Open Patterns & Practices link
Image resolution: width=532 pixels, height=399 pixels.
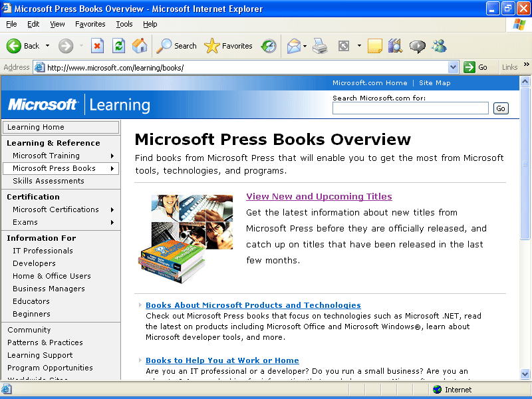pyautogui.click(x=45, y=342)
